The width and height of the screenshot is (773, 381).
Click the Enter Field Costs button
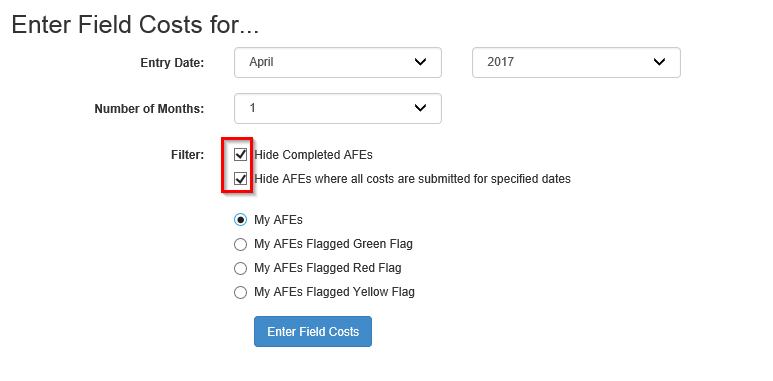(x=313, y=332)
